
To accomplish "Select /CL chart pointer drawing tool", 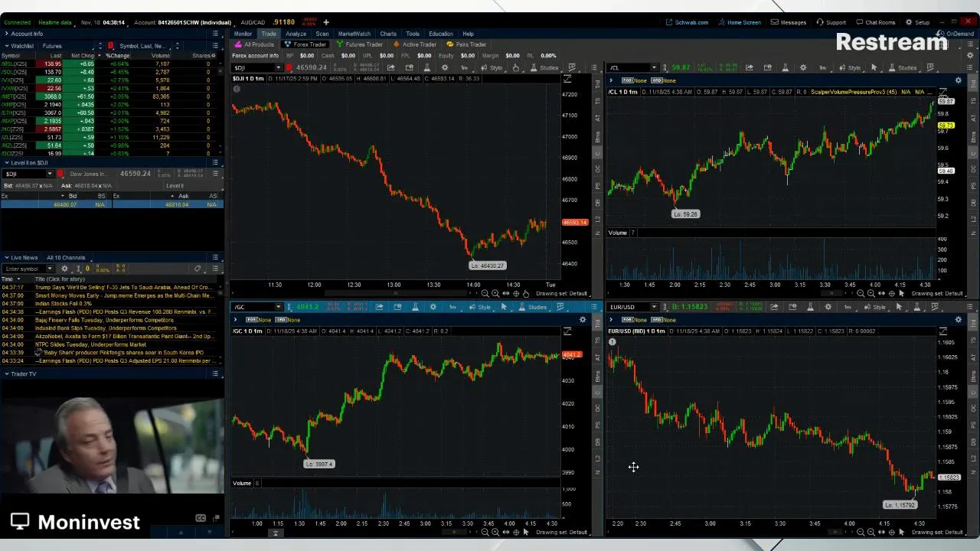I will click(874, 67).
